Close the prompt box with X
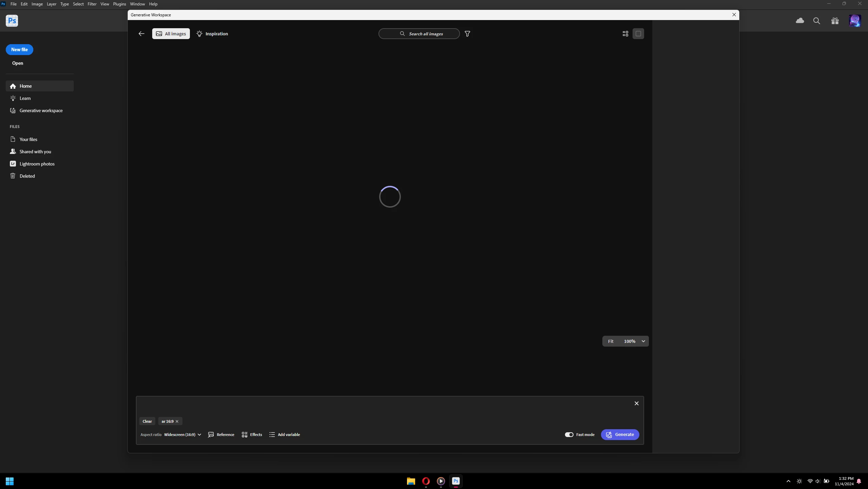This screenshot has width=868, height=489. (x=636, y=403)
